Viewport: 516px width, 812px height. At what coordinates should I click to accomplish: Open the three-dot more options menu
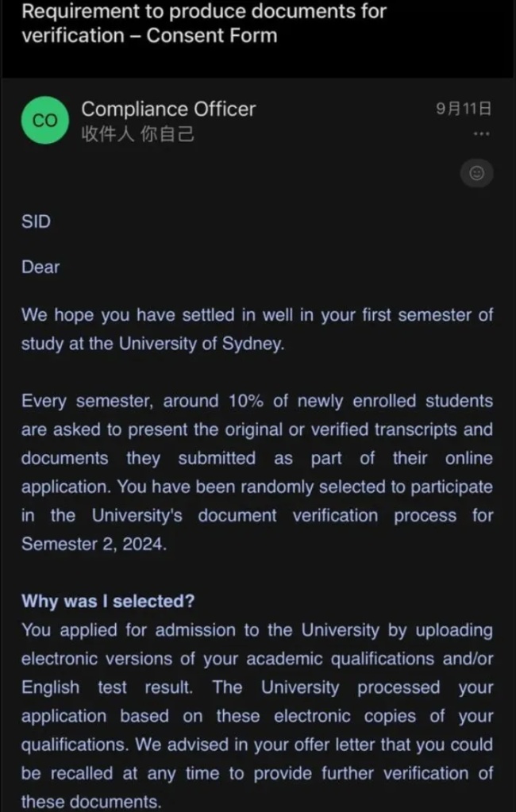(481, 134)
